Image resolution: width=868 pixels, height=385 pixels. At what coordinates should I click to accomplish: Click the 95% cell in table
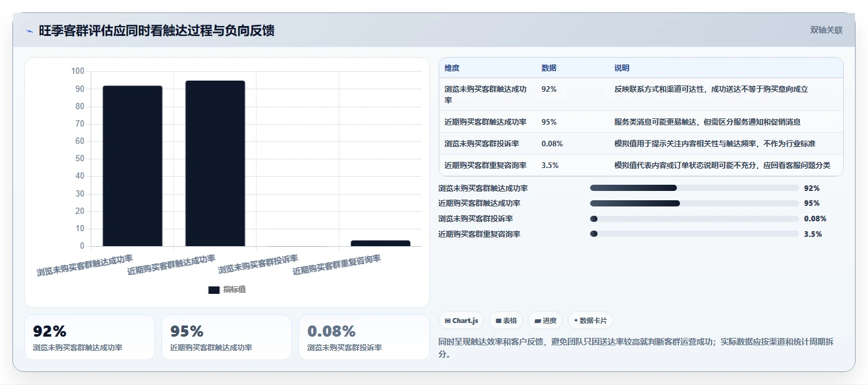click(x=549, y=122)
